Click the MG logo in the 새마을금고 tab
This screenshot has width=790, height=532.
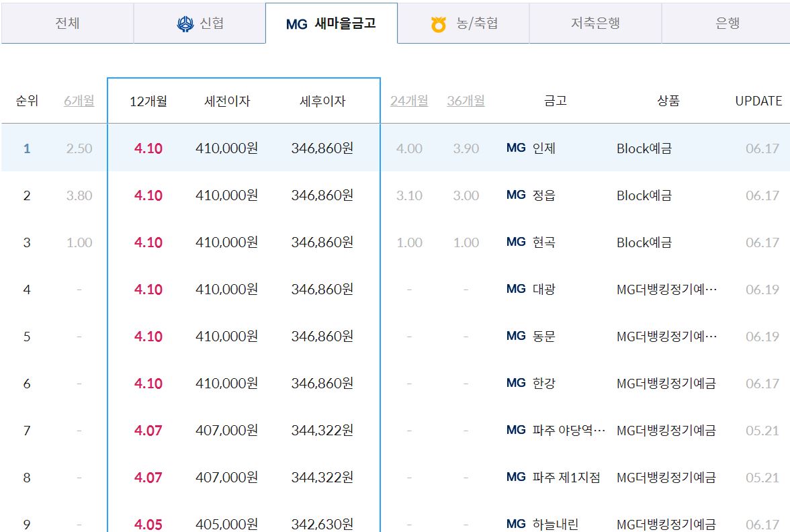click(x=296, y=24)
